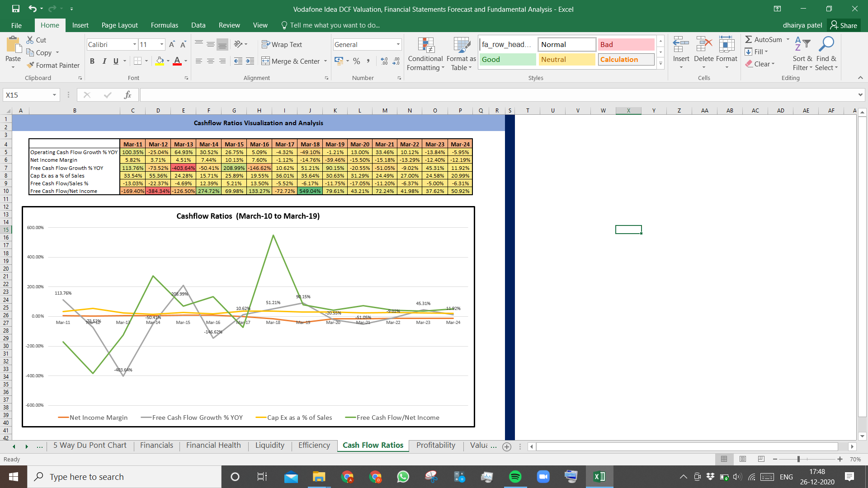The width and height of the screenshot is (868, 488).
Task: Add a new sheet with plus icon
Action: (507, 446)
